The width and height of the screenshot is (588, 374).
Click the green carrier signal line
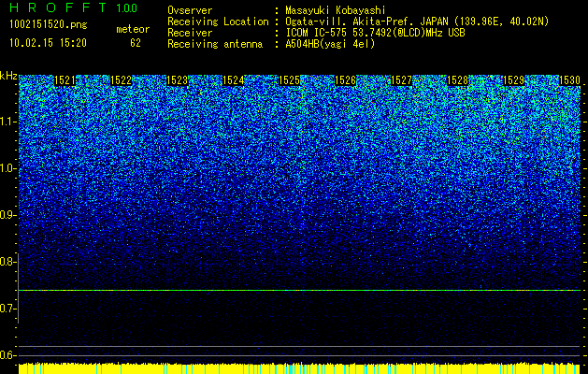pyautogui.click(x=299, y=291)
